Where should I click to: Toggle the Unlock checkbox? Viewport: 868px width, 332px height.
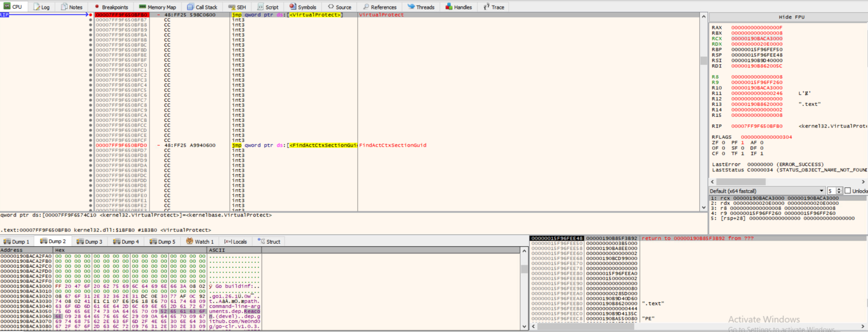pos(848,191)
